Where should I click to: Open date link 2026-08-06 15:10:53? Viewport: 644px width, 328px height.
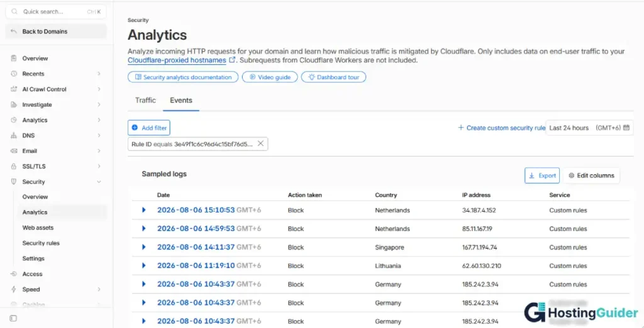[x=196, y=210]
